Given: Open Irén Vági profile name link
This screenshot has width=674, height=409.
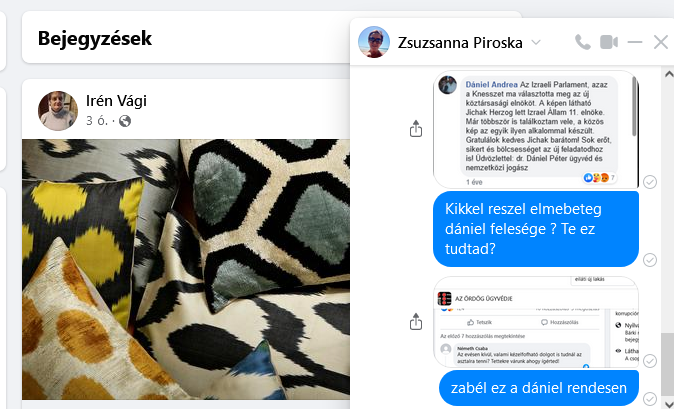Looking at the screenshot, I should (x=116, y=101).
